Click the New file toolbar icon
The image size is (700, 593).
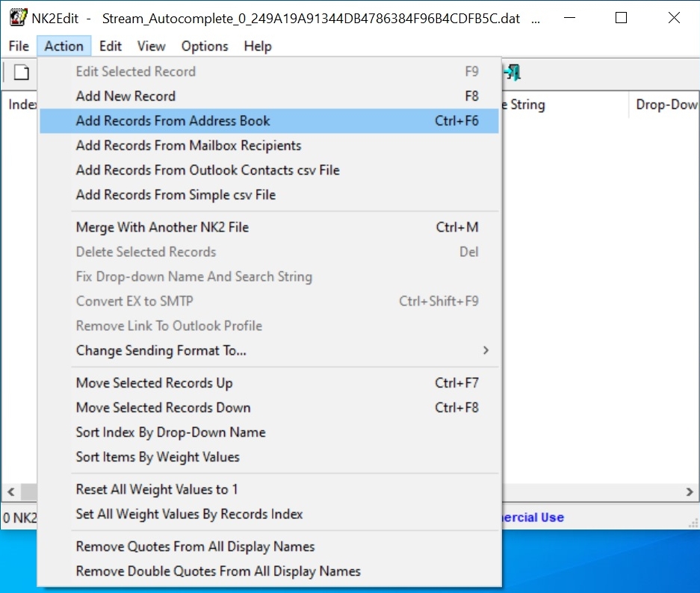(x=22, y=72)
